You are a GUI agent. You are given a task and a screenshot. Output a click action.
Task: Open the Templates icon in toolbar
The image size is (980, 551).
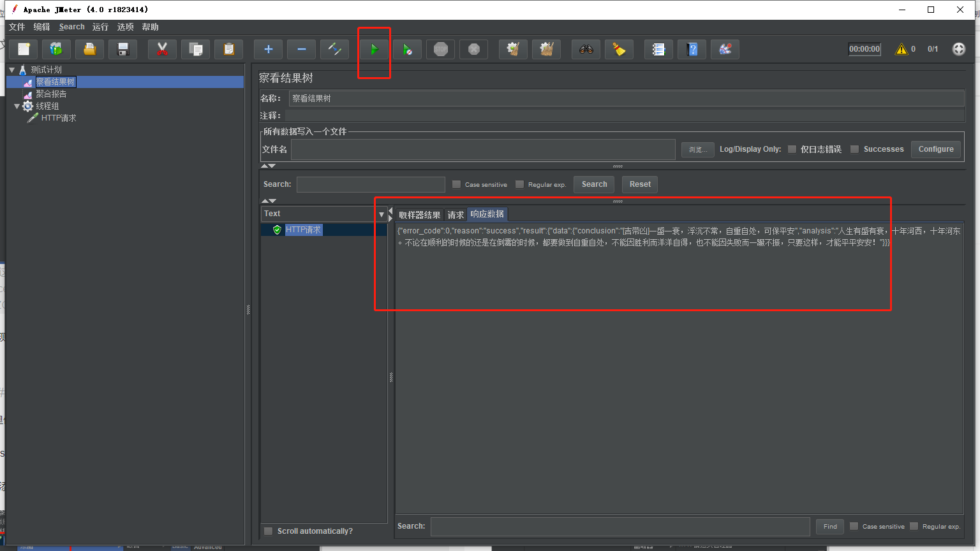(x=57, y=49)
